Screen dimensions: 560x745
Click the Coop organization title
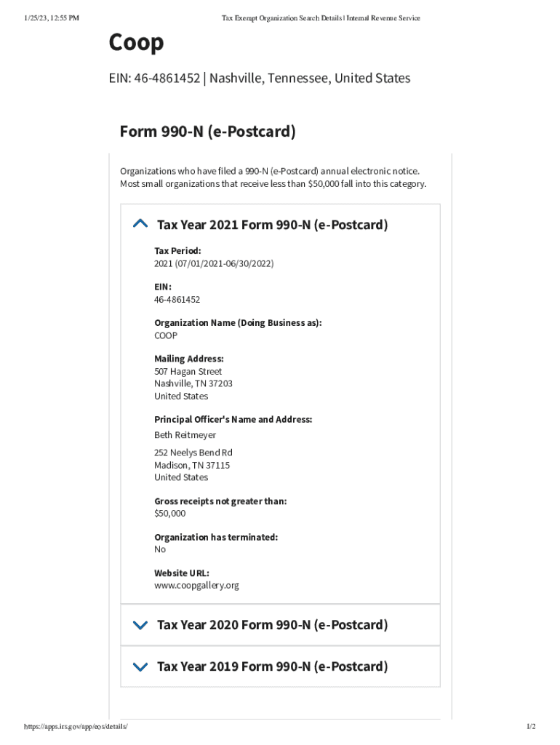click(136, 43)
